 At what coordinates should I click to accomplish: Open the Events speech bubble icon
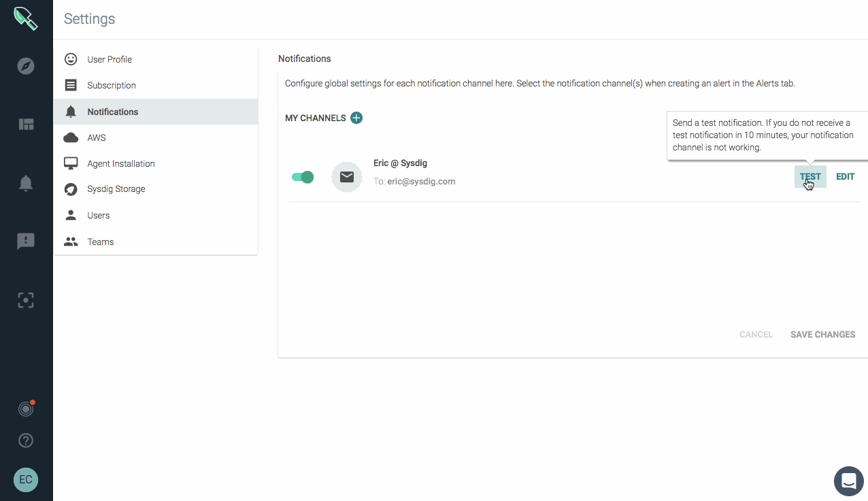[x=26, y=241]
